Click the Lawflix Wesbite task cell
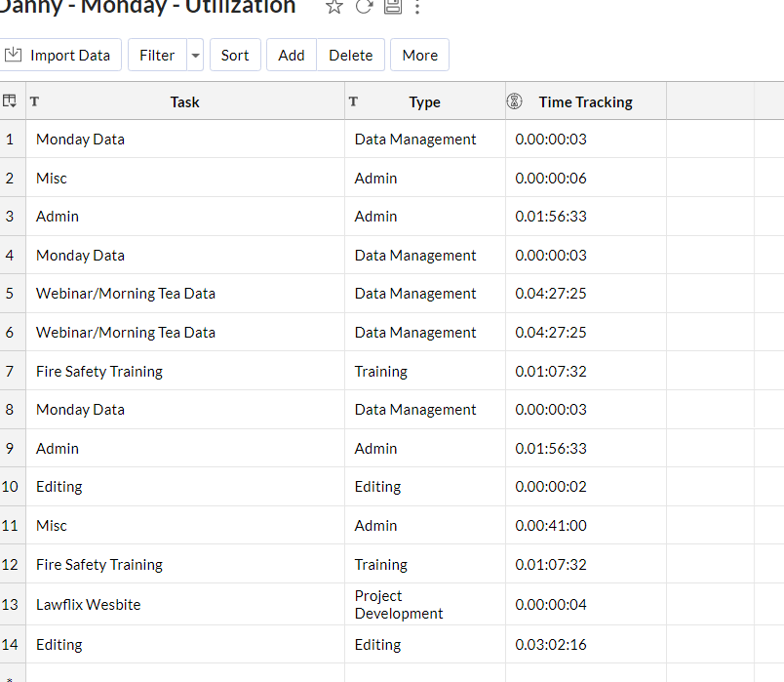Viewport: 784px width, 682px height. pyautogui.click(x=185, y=605)
